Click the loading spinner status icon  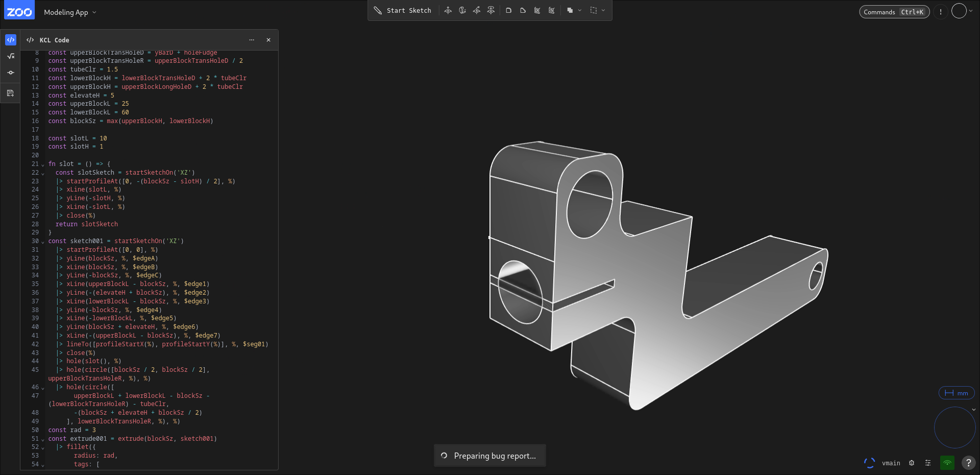[869, 463]
